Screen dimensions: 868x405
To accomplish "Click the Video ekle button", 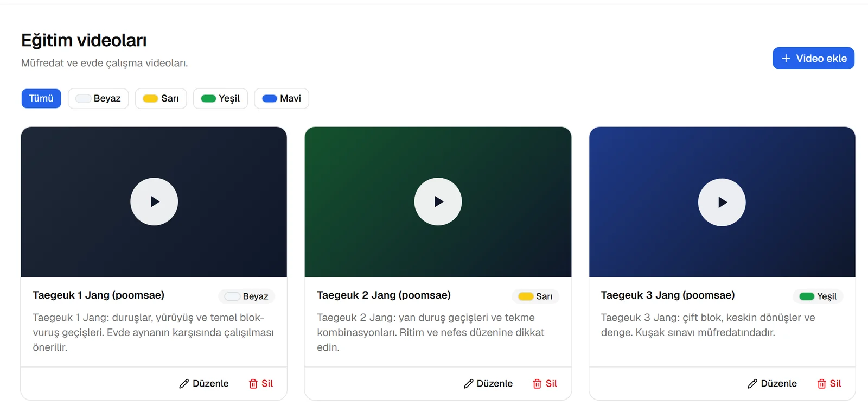I will coord(813,58).
